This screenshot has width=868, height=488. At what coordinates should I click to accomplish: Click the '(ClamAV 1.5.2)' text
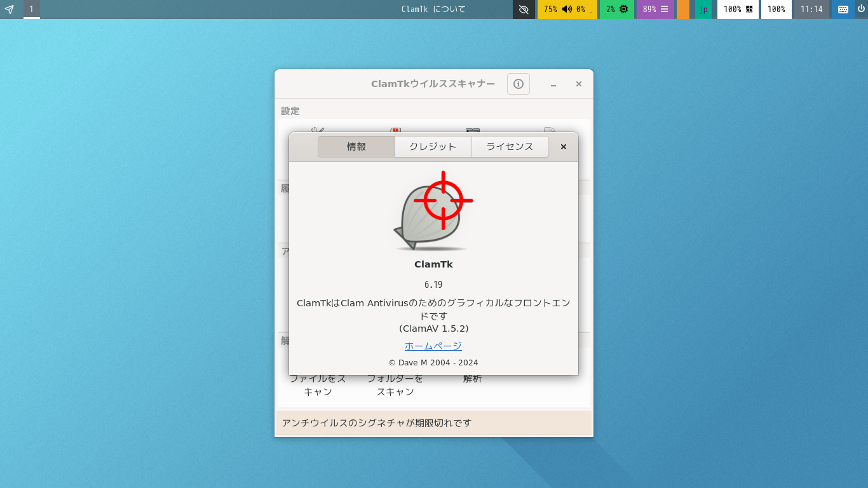click(x=434, y=329)
